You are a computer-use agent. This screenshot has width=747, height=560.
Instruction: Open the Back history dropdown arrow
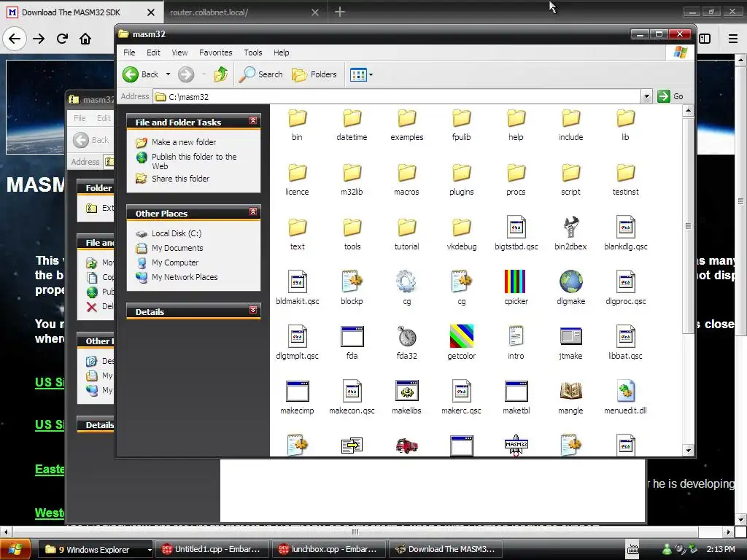(x=168, y=74)
